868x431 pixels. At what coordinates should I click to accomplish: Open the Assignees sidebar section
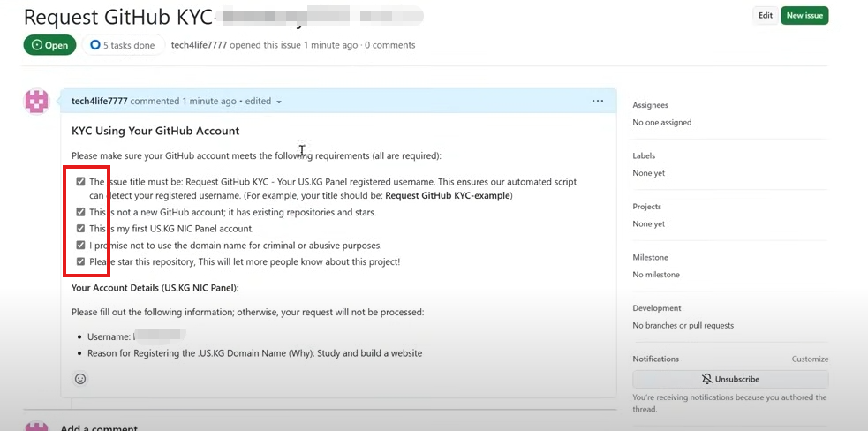650,105
